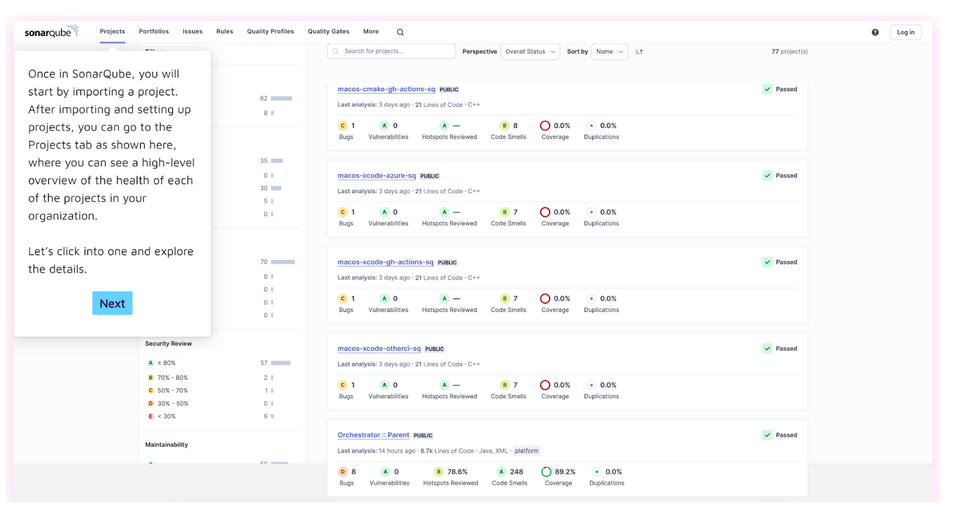
Task: Click Code Smells B badge for macos-cmake-gh-actions-sq
Action: coord(504,126)
